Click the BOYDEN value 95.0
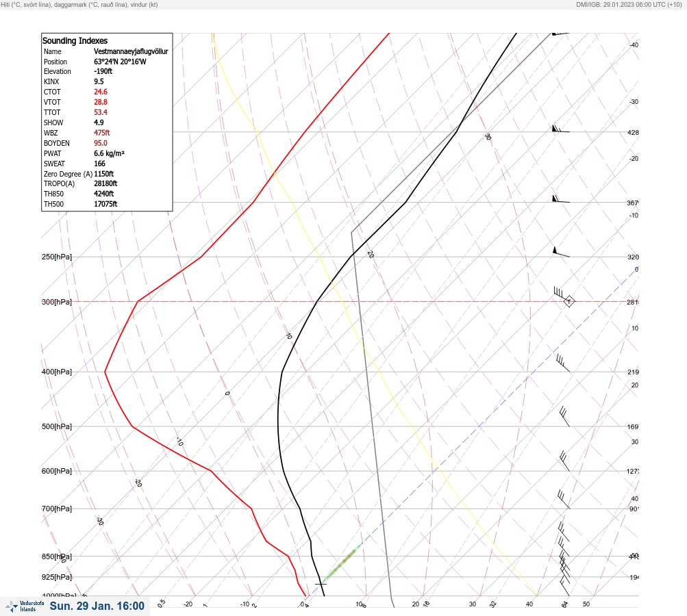Screen dimensions: 687x616 click(100, 143)
